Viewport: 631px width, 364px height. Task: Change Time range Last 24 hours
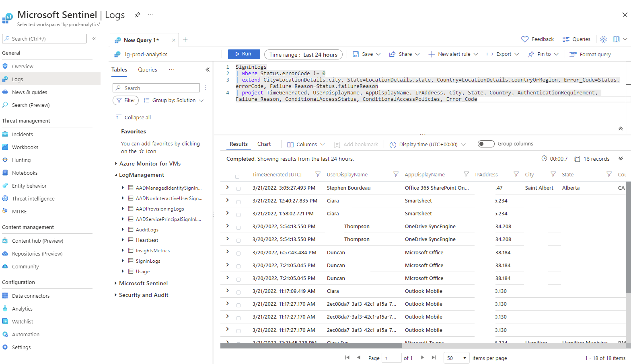tap(303, 54)
